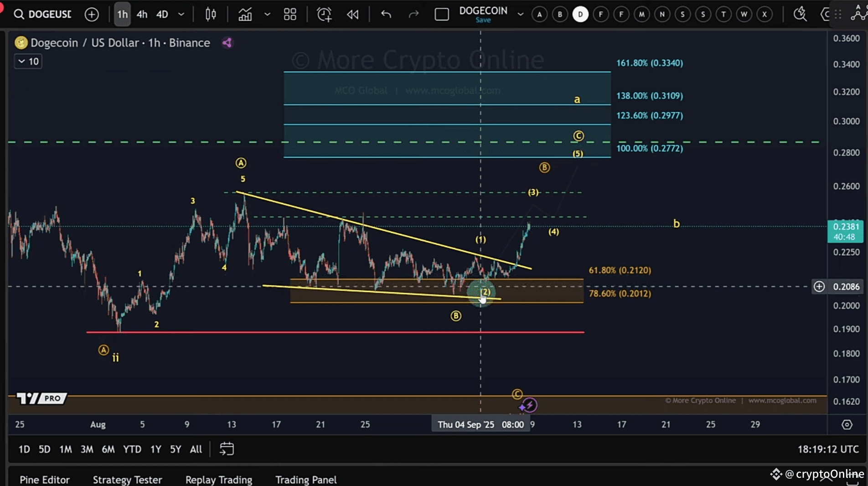Select the red horizontal support line
Image resolution: width=868 pixels, height=486 pixels.
[x=335, y=332]
